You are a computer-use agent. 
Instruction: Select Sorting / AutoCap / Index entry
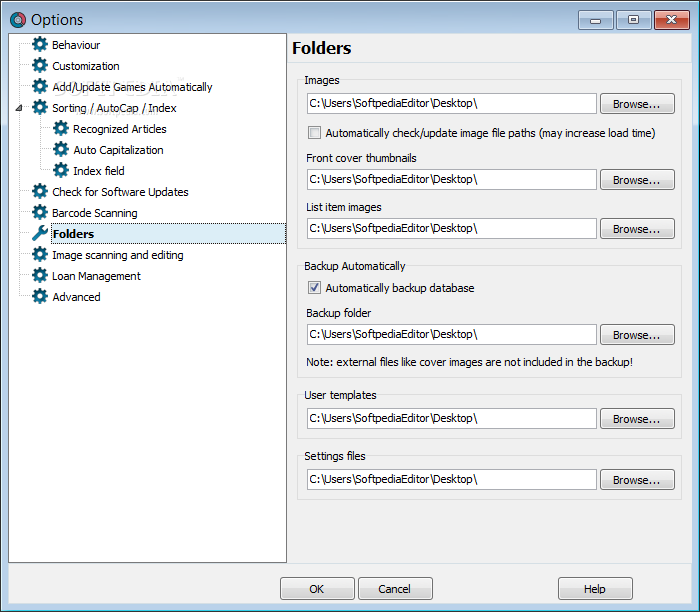coord(114,108)
